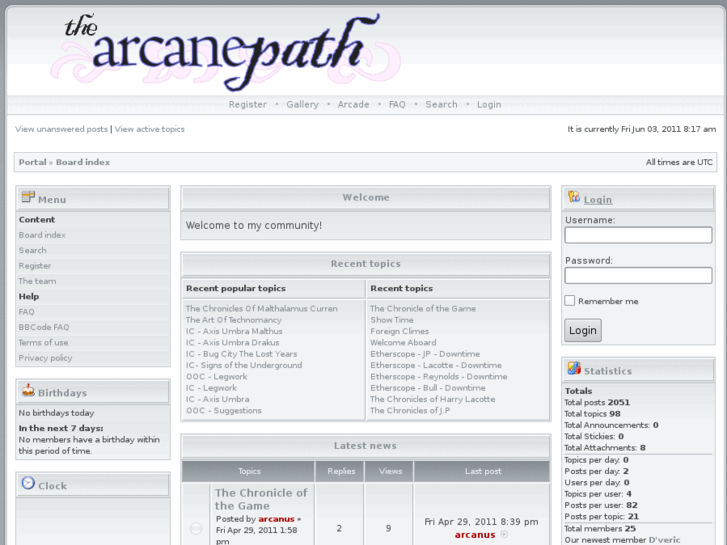Open Search in Menu panel
The height and width of the screenshot is (545, 727).
pyautogui.click(x=32, y=250)
